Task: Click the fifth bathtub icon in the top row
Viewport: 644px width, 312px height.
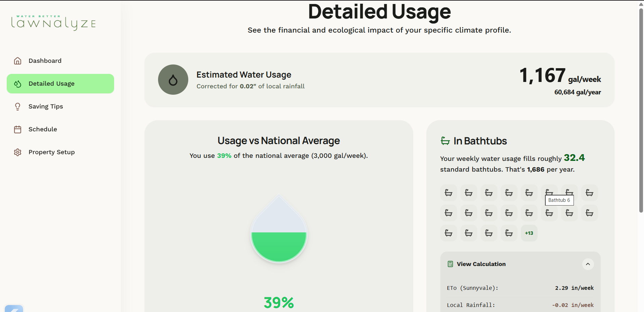Action: (x=529, y=193)
